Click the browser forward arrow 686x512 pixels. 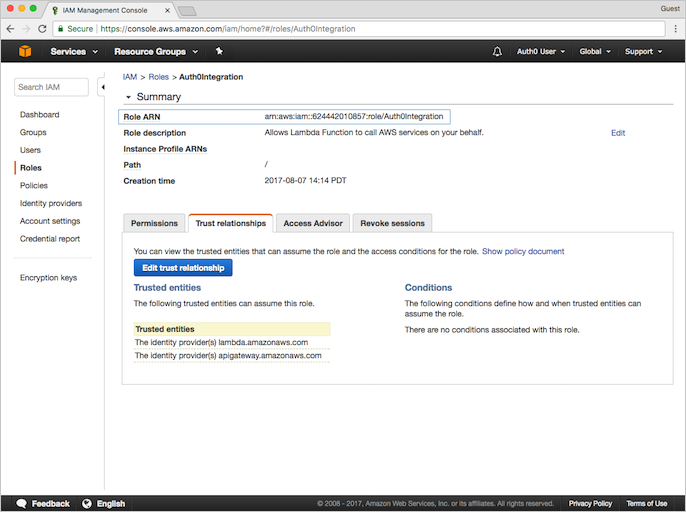click(x=26, y=29)
